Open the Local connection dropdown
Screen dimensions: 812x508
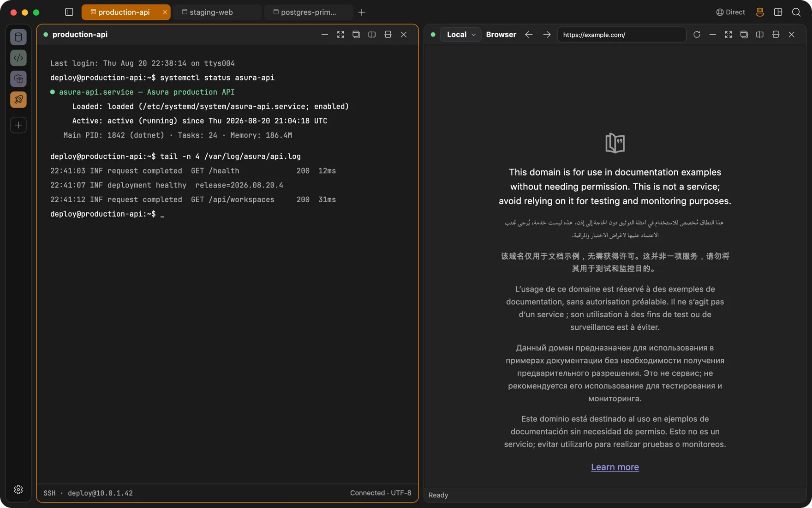(x=461, y=35)
